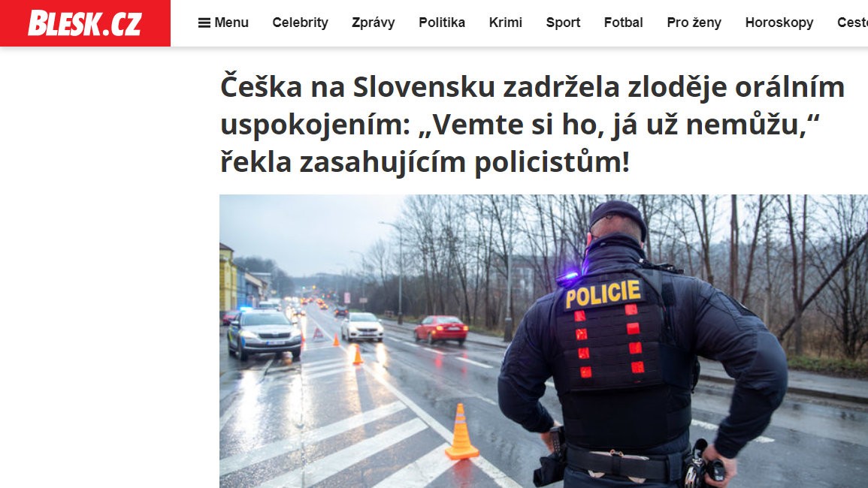The height and width of the screenshot is (488, 868).
Task: Click the red car in the photo
Action: pos(440,329)
